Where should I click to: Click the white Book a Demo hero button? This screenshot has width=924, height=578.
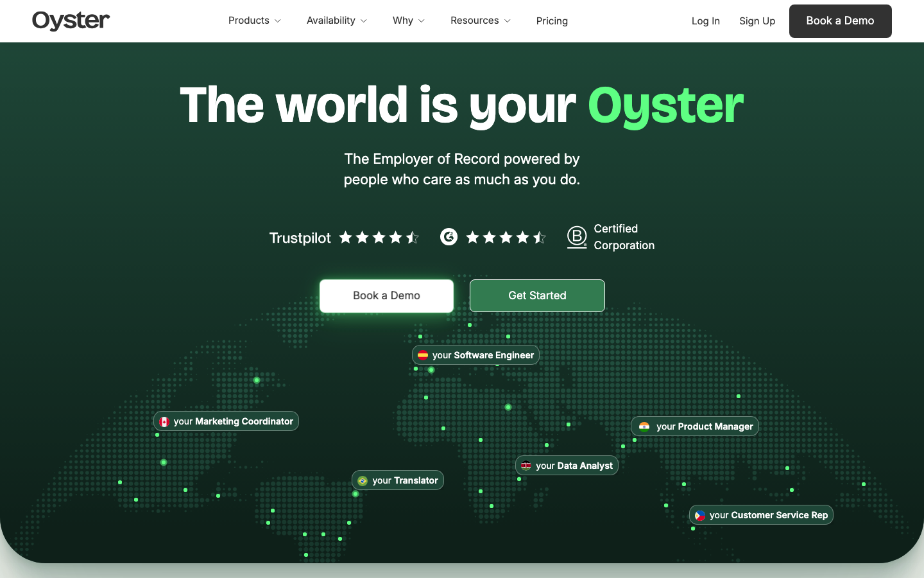tap(387, 296)
